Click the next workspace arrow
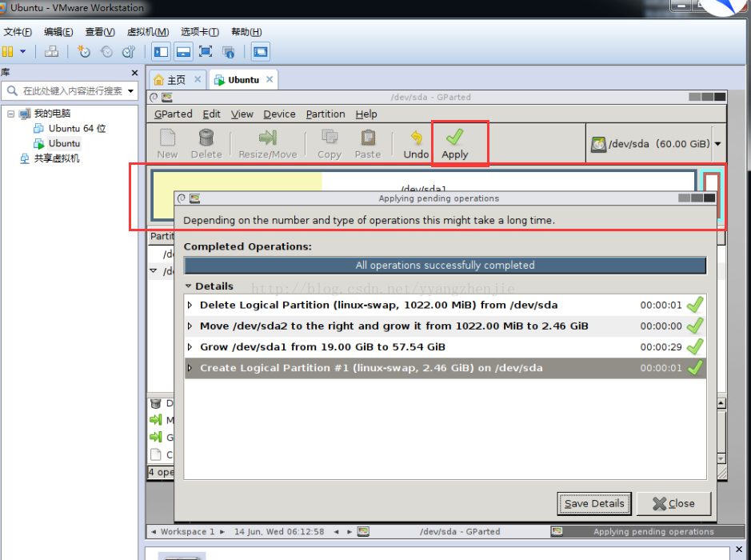Screen dimensions: 751x560 [x=222, y=532]
